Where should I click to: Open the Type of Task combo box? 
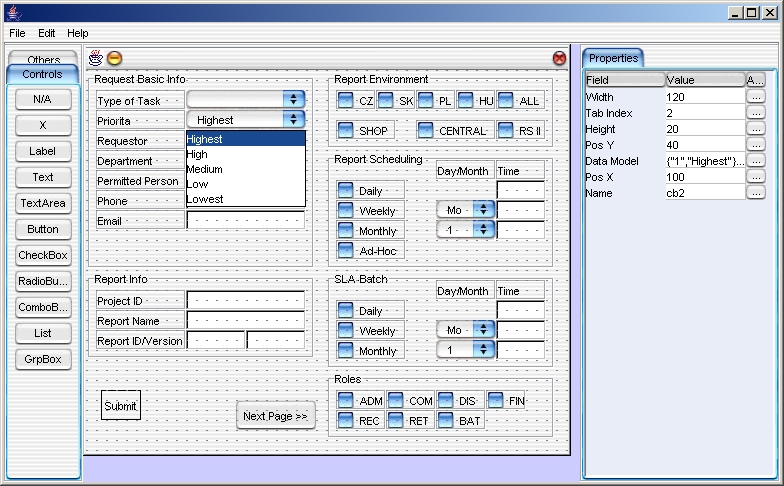[x=293, y=100]
